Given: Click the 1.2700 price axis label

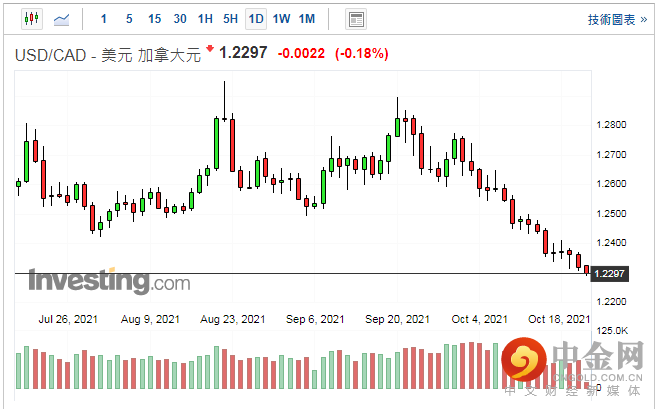Looking at the screenshot, I should pos(611,154).
